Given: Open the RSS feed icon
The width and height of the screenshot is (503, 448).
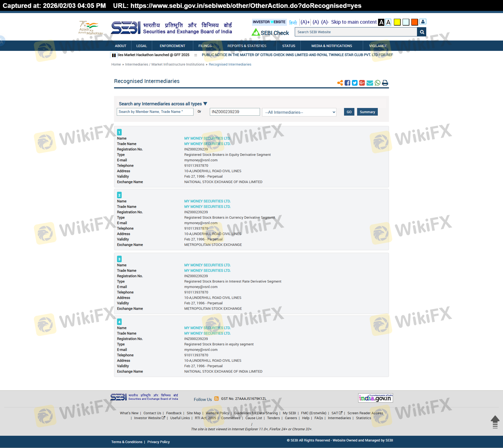Looking at the screenshot, I should pos(216,398).
